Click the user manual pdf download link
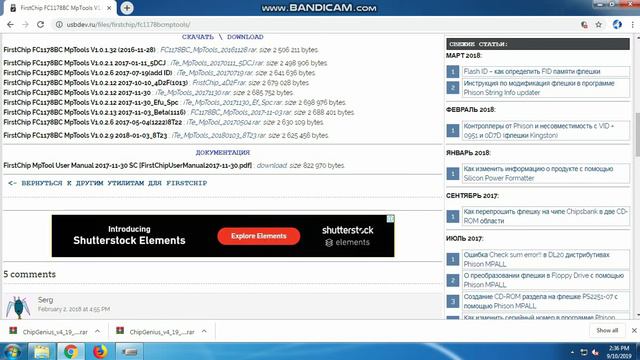The image size is (640, 360). [x=272, y=165]
